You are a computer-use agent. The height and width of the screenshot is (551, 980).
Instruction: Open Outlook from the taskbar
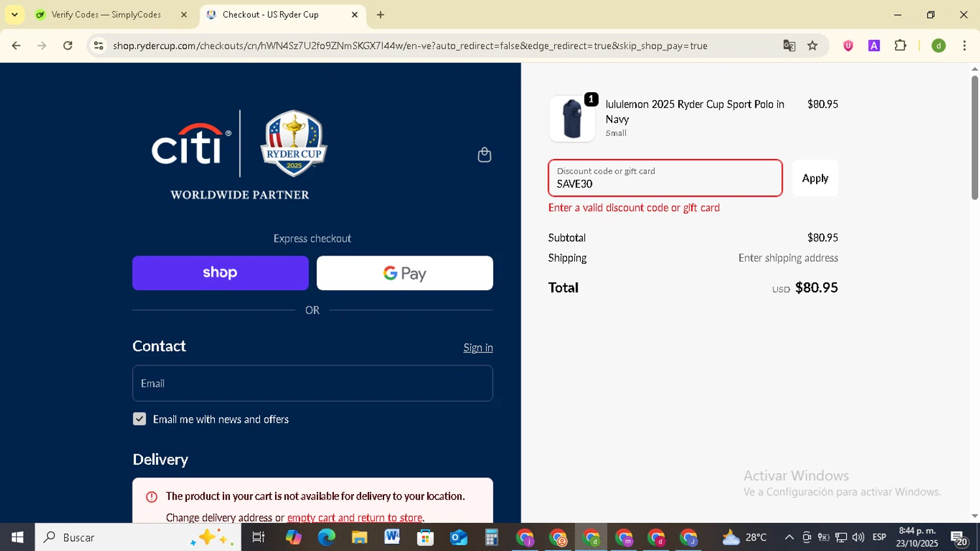459,537
